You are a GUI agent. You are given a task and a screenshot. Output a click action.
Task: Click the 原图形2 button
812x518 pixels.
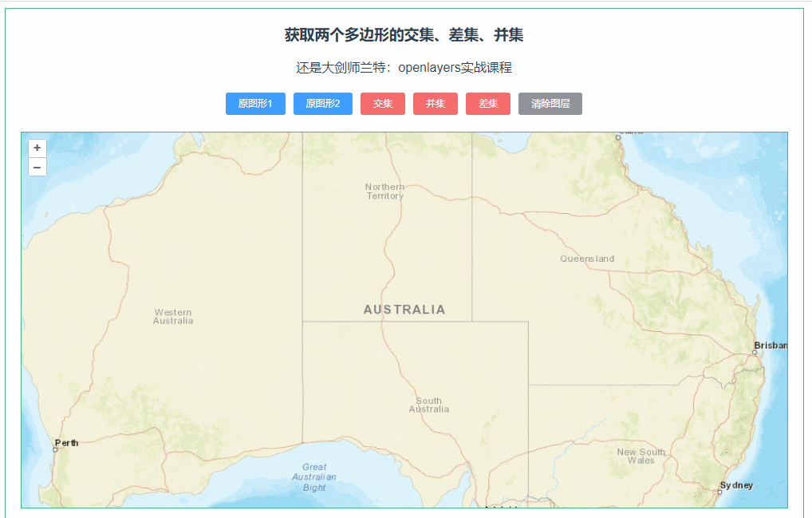[x=323, y=104]
